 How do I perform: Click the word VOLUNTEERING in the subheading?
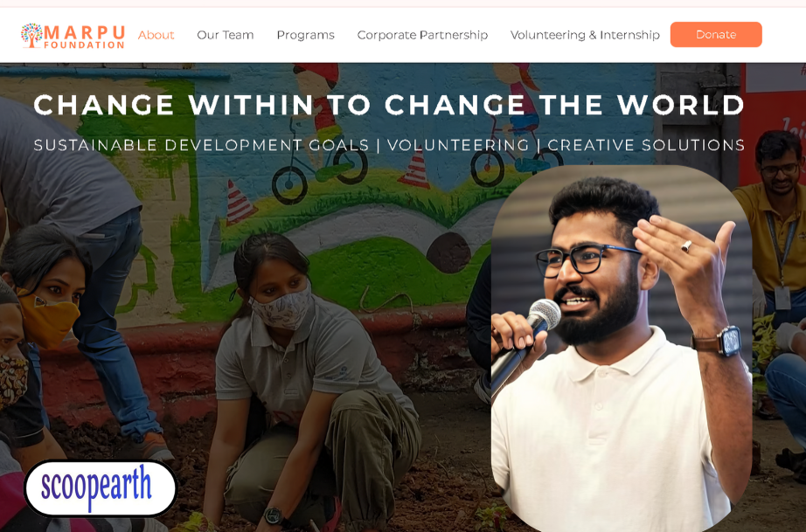coord(458,145)
